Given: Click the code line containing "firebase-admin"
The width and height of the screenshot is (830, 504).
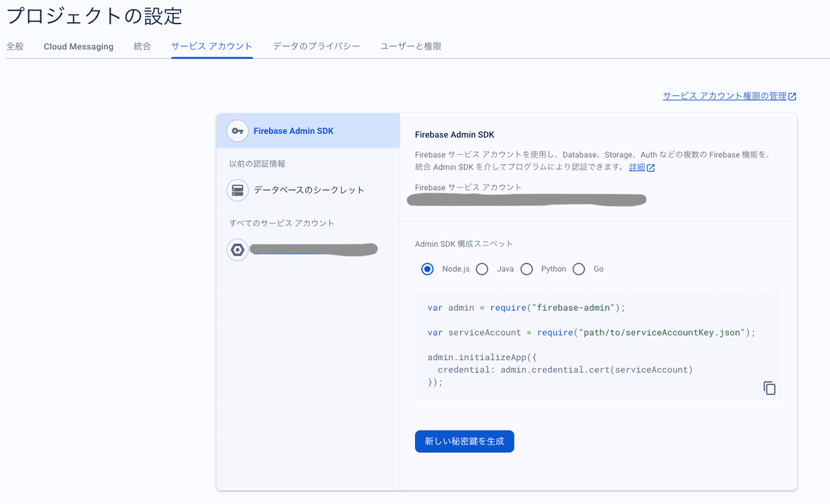Looking at the screenshot, I should (x=526, y=308).
